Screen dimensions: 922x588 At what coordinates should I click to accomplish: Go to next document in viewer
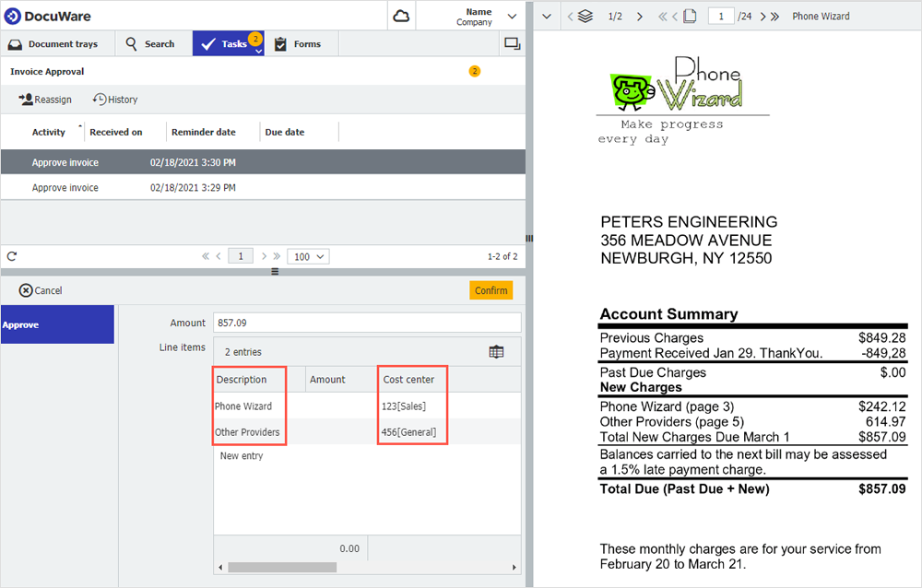pos(640,16)
